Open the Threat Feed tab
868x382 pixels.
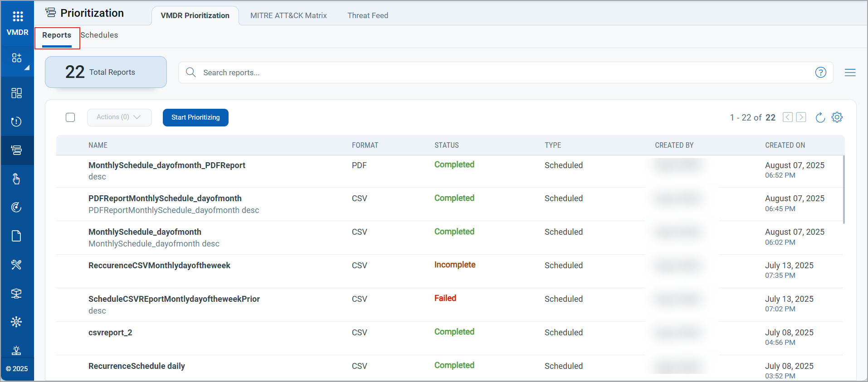coord(368,15)
